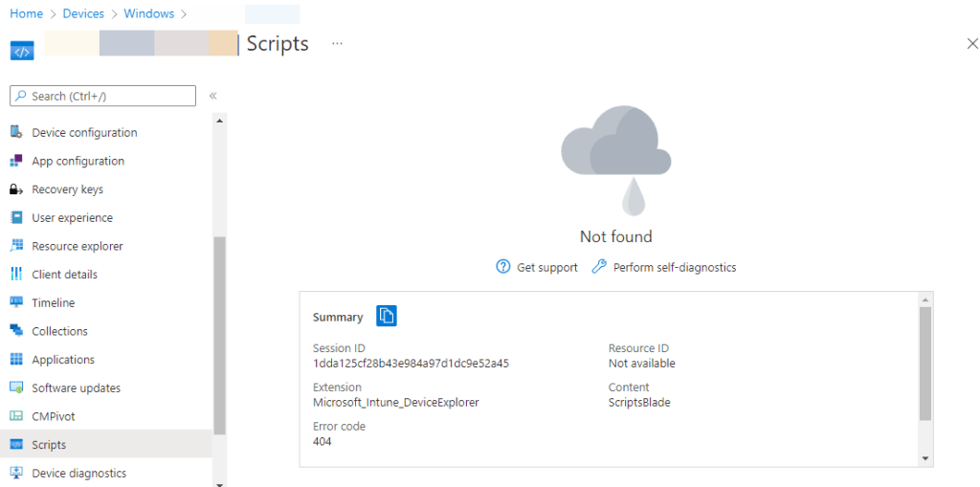Select Collections in the sidebar
The width and height of the screenshot is (980, 487).
point(59,331)
